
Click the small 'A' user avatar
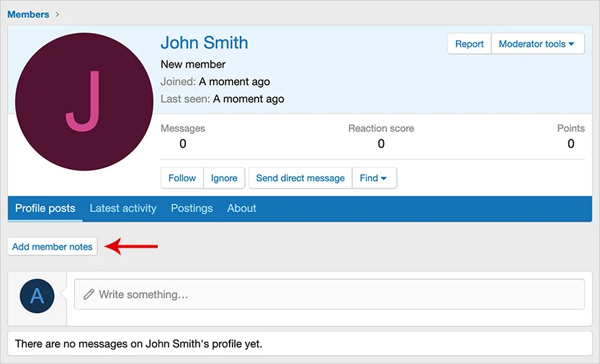click(x=37, y=296)
